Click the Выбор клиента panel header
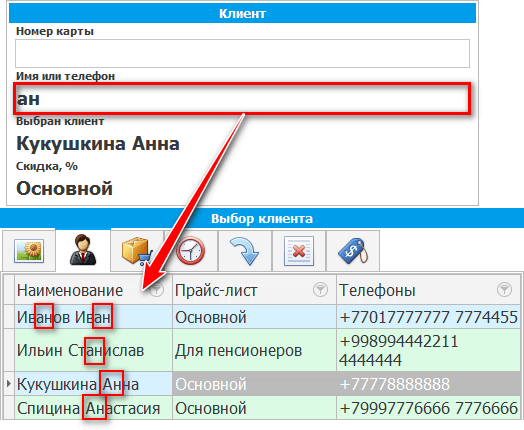This screenshot has height=430, width=524. point(262,219)
